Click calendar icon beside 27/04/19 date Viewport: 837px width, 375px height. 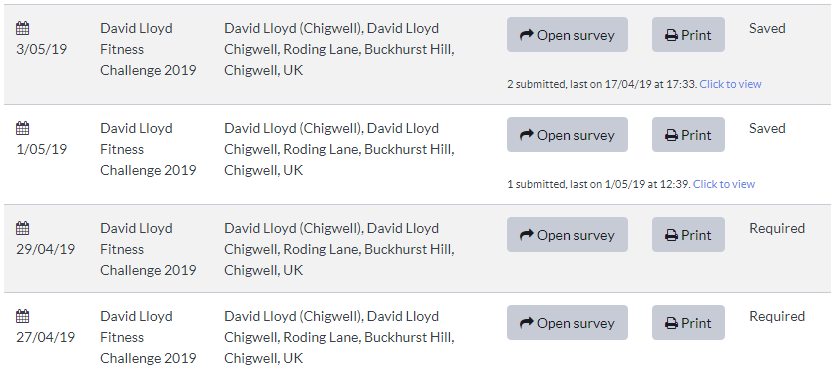point(22,316)
